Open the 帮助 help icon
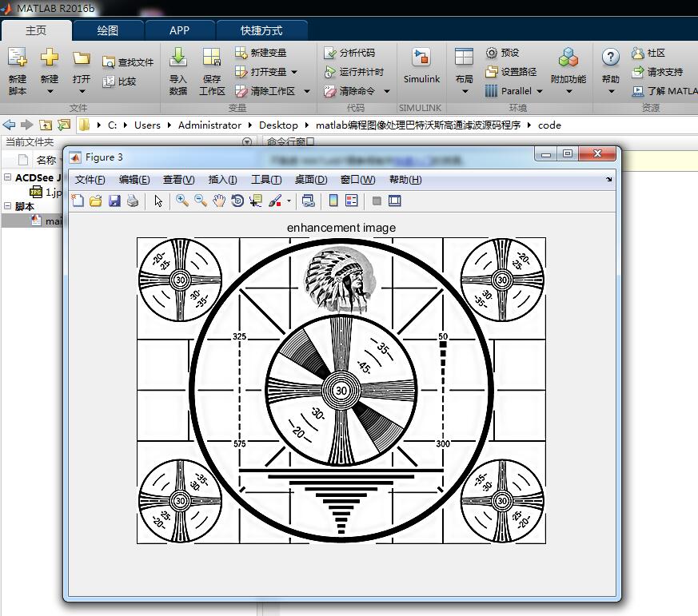This screenshot has height=616, width=698. (x=611, y=58)
